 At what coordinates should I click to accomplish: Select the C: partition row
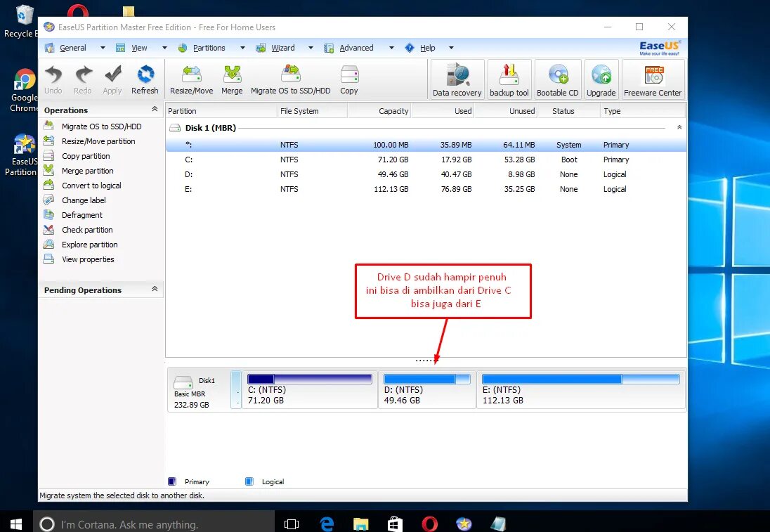[x=426, y=160]
